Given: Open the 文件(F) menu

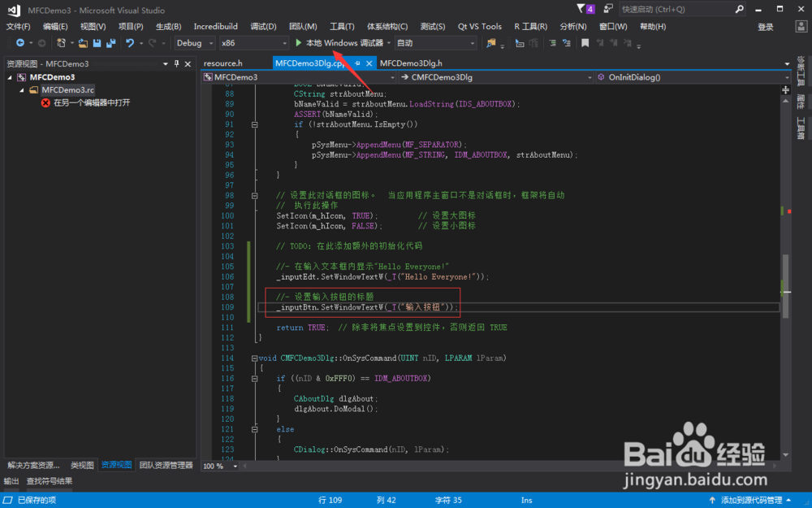Looking at the screenshot, I should 19,27.
